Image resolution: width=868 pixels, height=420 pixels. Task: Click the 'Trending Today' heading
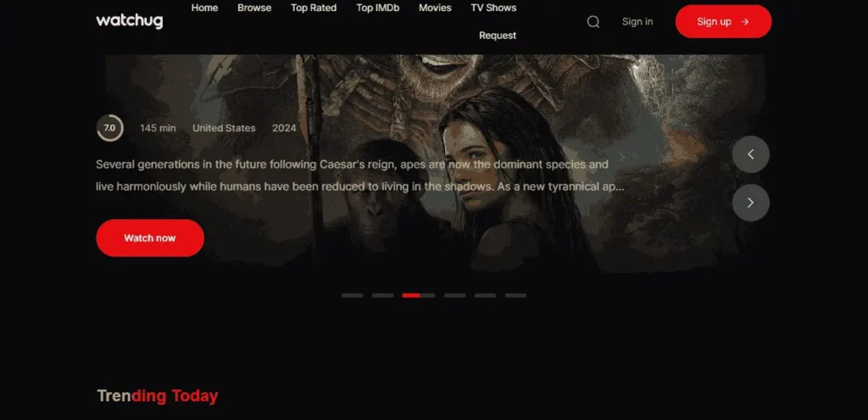pos(158,396)
